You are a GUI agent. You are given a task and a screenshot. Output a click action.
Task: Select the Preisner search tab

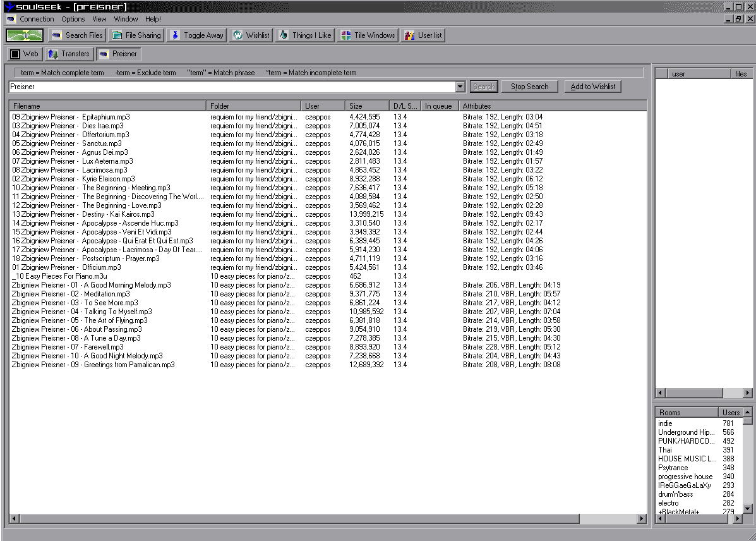tap(118, 54)
